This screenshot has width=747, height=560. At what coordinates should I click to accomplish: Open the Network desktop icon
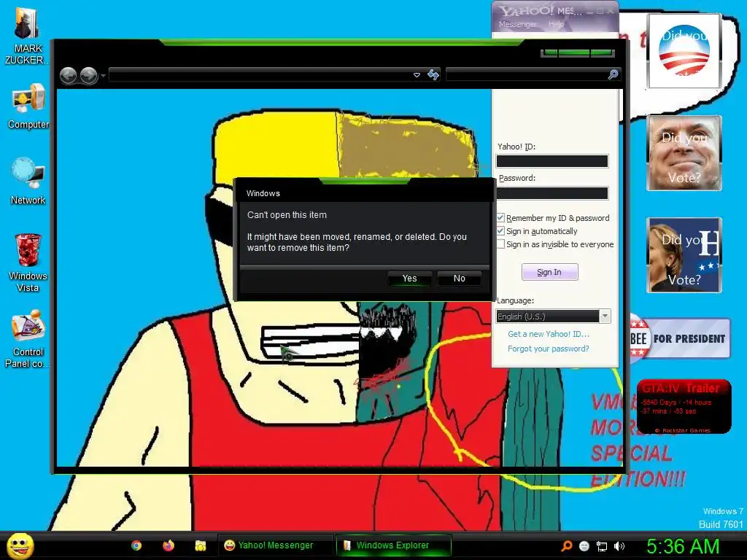tap(28, 182)
